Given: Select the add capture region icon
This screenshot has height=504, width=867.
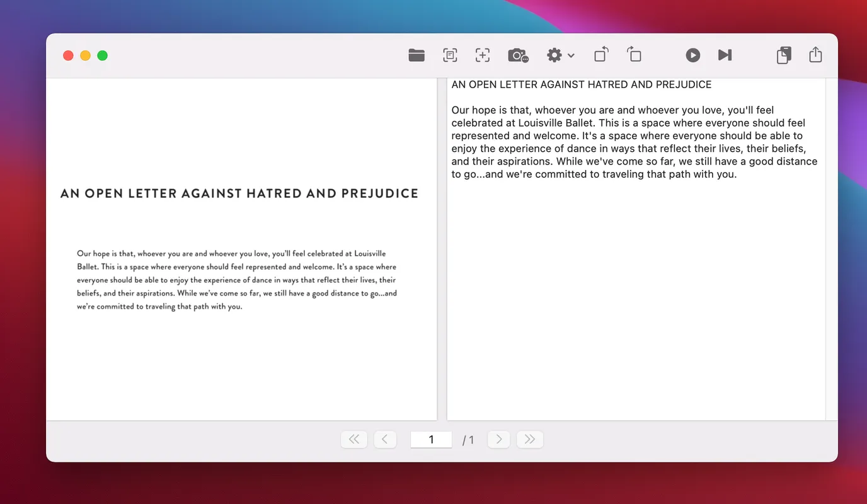Looking at the screenshot, I should (483, 55).
